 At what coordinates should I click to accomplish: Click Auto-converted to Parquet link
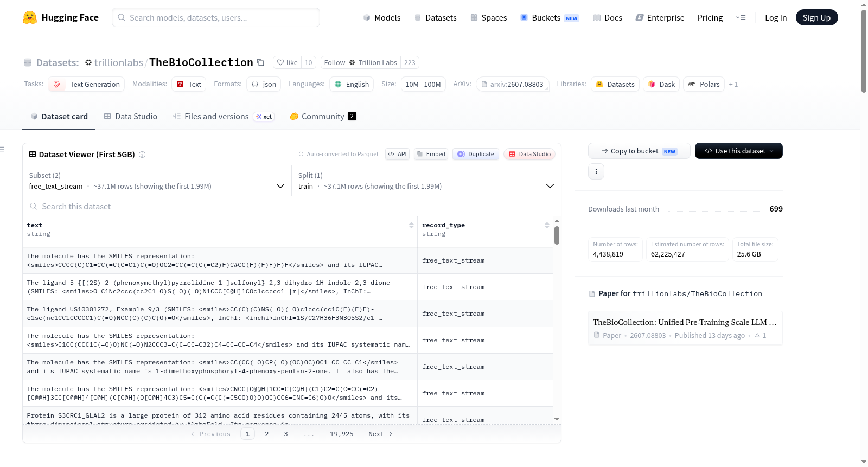tap(342, 154)
